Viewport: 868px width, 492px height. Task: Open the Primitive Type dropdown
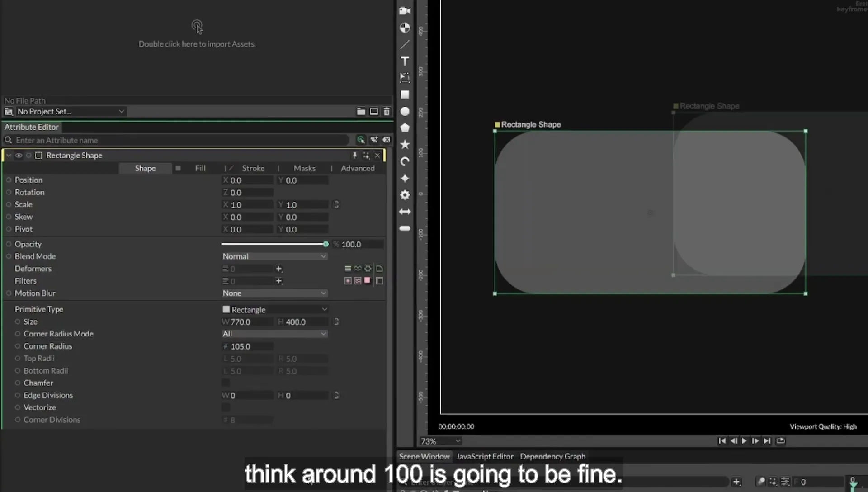(x=274, y=309)
